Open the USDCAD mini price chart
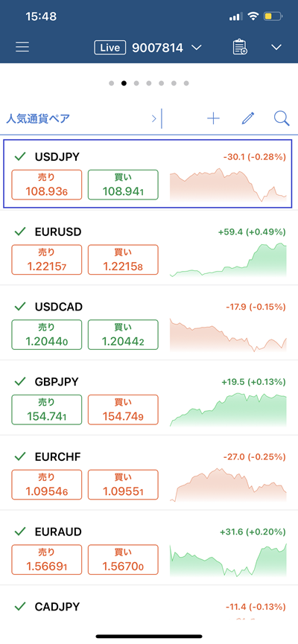 point(228,335)
